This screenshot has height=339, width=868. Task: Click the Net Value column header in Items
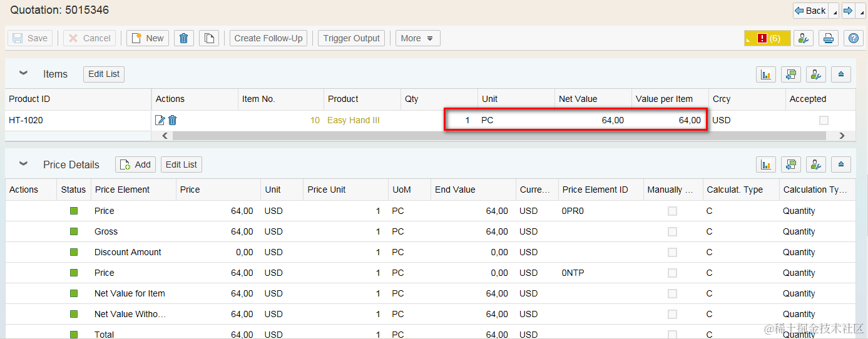[x=593, y=99]
